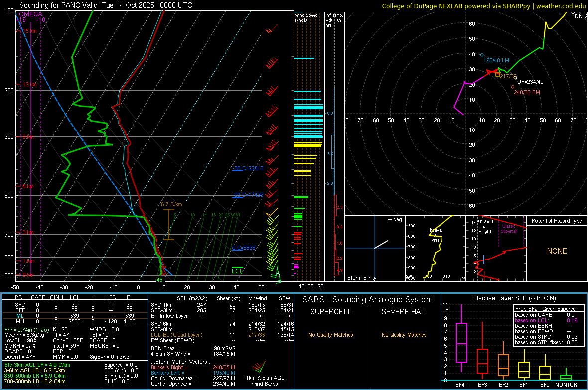
Task: Click the 240/35 RM hodograph label
Action: (x=527, y=92)
